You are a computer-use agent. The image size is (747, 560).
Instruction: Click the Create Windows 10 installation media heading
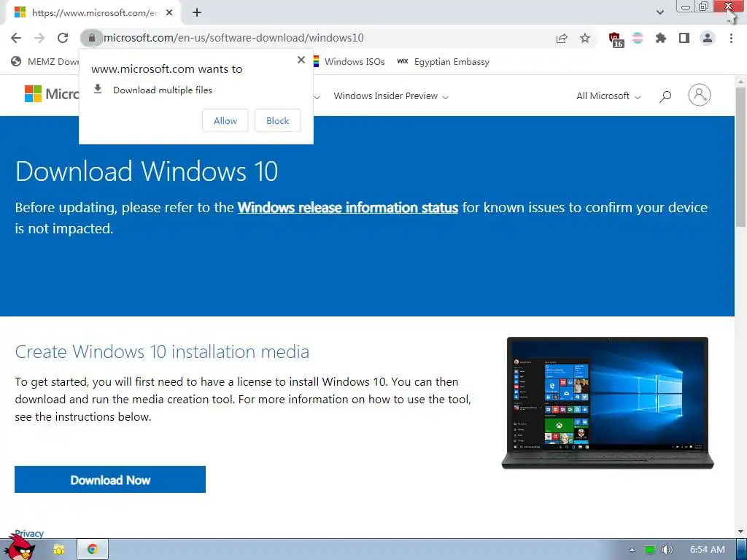pyautogui.click(x=162, y=352)
